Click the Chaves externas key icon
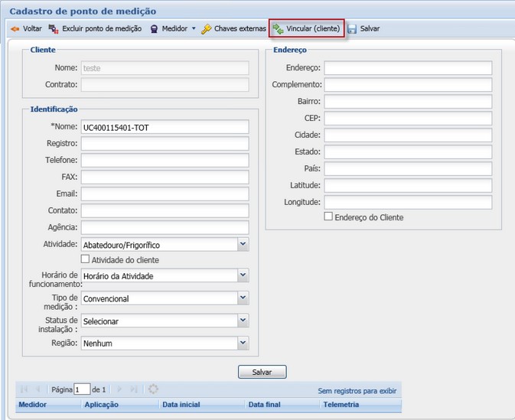 click(207, 29)
